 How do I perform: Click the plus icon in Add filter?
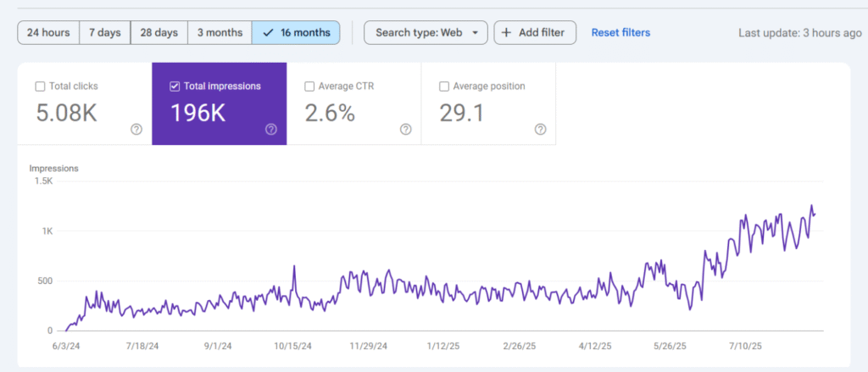506,33
